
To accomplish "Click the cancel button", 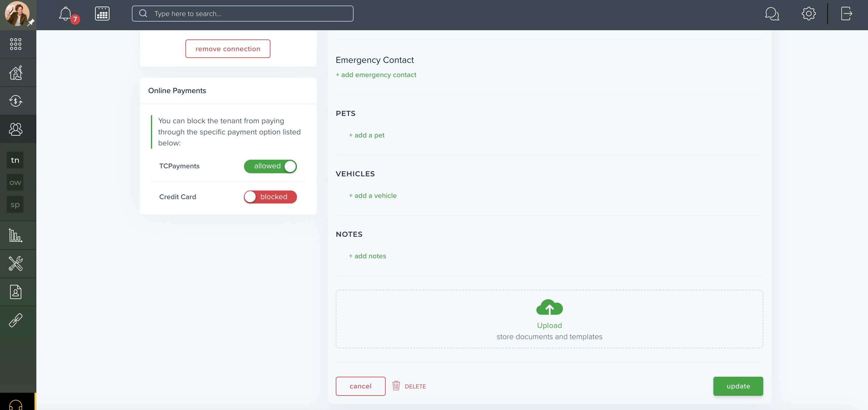I will tap(361, 386).
